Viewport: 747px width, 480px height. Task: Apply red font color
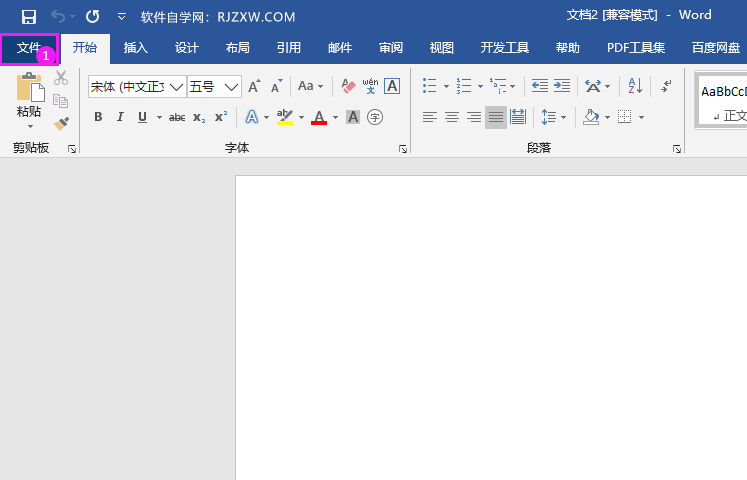coord(319,117)
